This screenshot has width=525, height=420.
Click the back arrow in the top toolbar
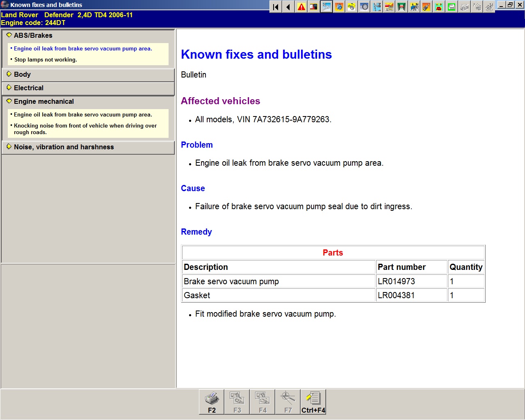pos(288,7)
